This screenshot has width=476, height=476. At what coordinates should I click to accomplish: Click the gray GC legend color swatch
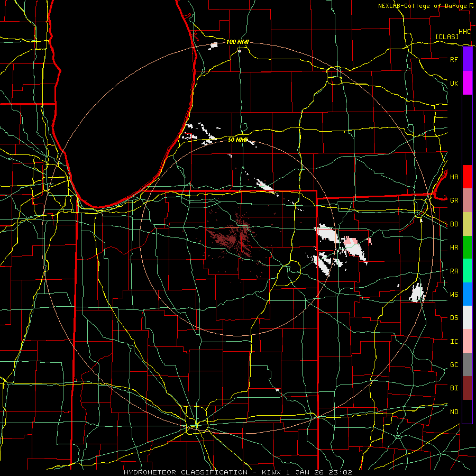[x=467, y=364]
